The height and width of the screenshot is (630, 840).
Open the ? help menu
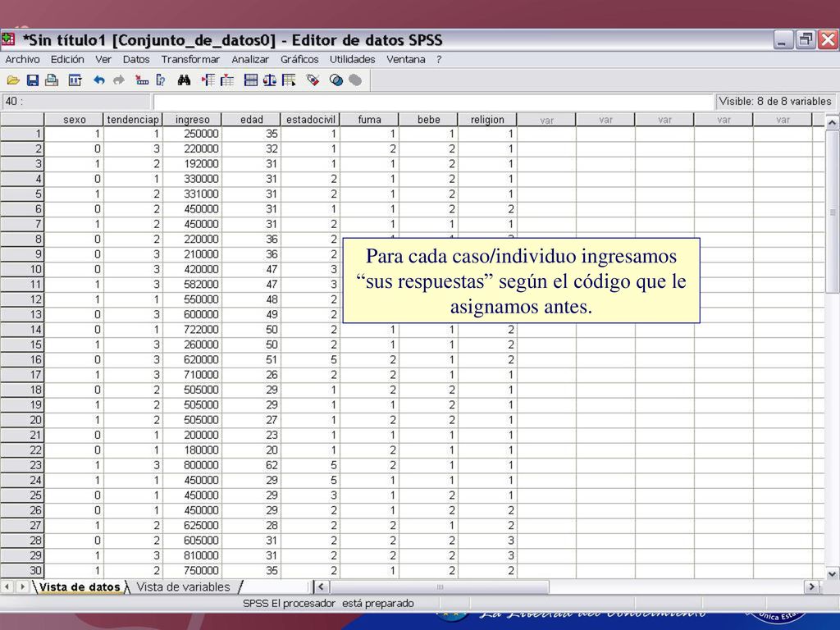point(439,59)
